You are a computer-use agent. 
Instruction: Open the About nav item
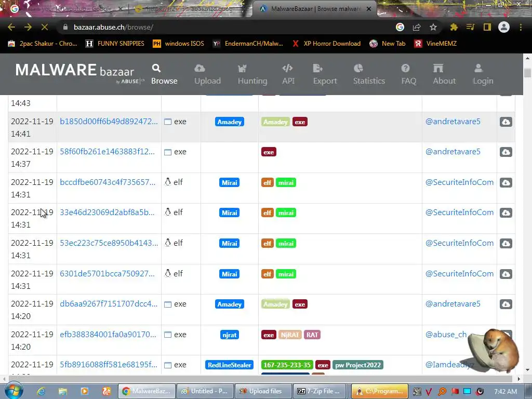pos(444,75)
